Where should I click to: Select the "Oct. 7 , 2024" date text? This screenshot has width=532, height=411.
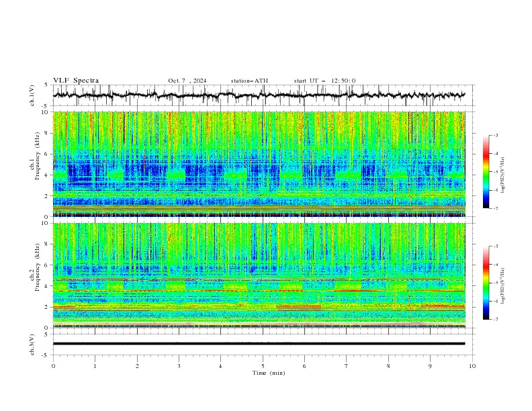point(187,81)
